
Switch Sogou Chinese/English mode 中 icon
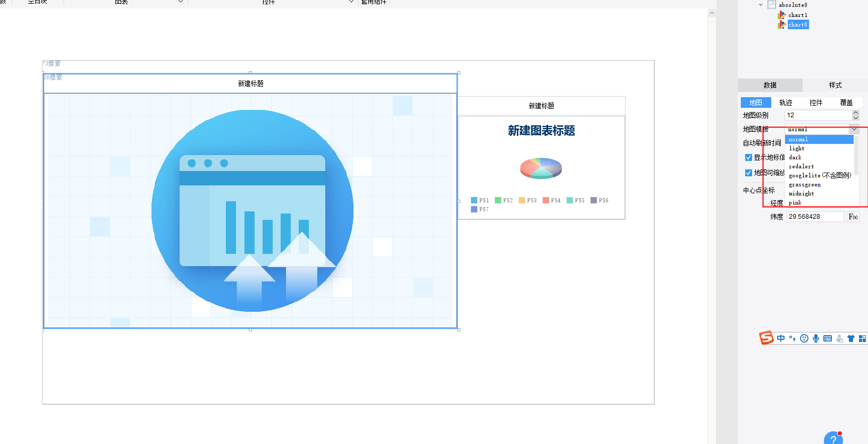(x=781, y=338)
